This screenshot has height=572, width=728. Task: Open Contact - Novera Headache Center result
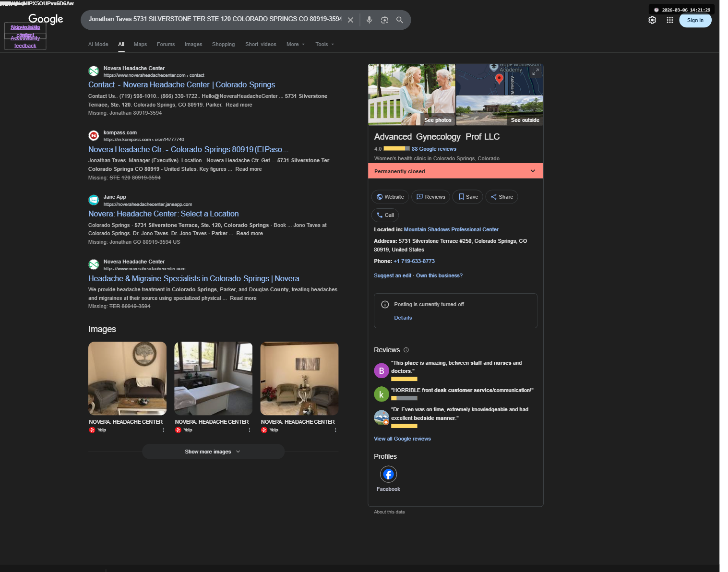click(181, 84)
